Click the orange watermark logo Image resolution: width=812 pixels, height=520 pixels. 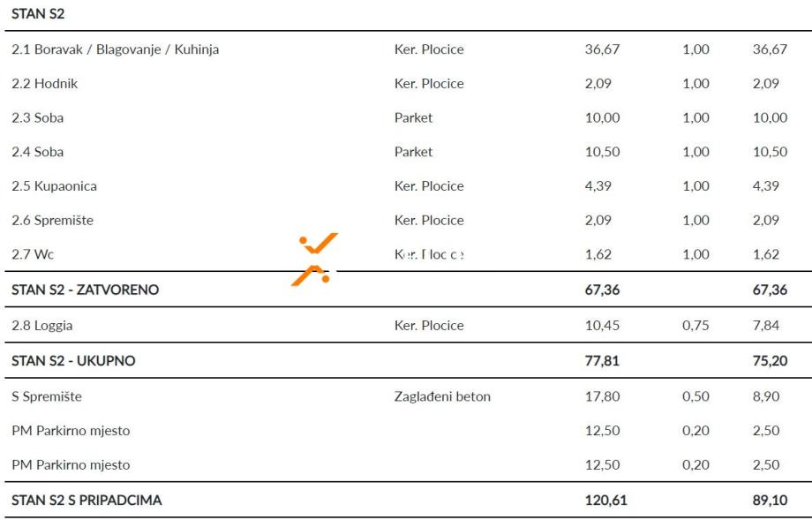coord(315,260)
